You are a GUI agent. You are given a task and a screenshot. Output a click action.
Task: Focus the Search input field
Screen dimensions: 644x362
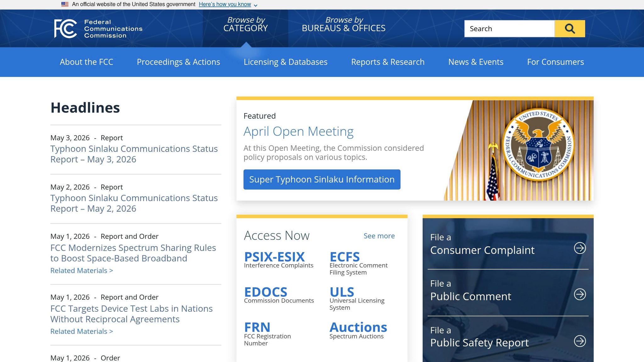509,29
